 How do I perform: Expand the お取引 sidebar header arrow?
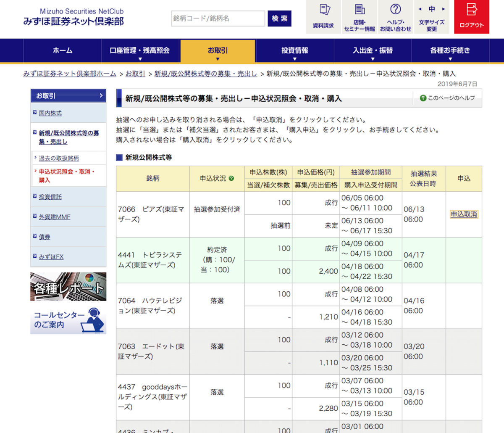(101, 95)
